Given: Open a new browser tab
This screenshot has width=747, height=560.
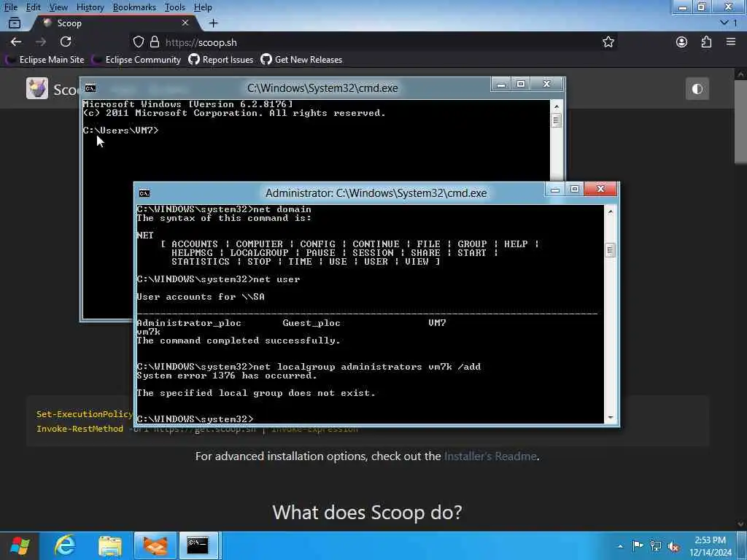Looking at the screenshot, I should tap(214, 23).
